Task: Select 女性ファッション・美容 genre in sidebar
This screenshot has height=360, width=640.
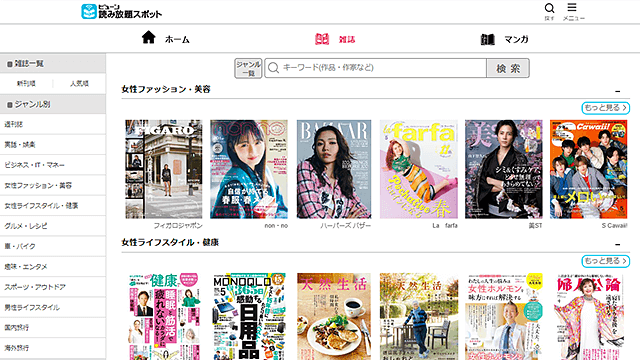Action: (x=53, y=185)
